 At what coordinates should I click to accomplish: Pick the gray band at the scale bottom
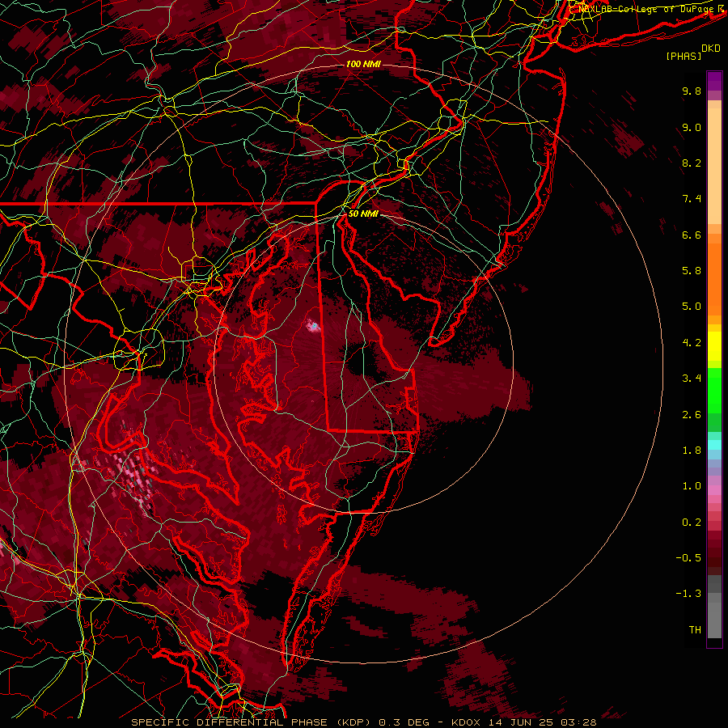[x=714, y=620]
